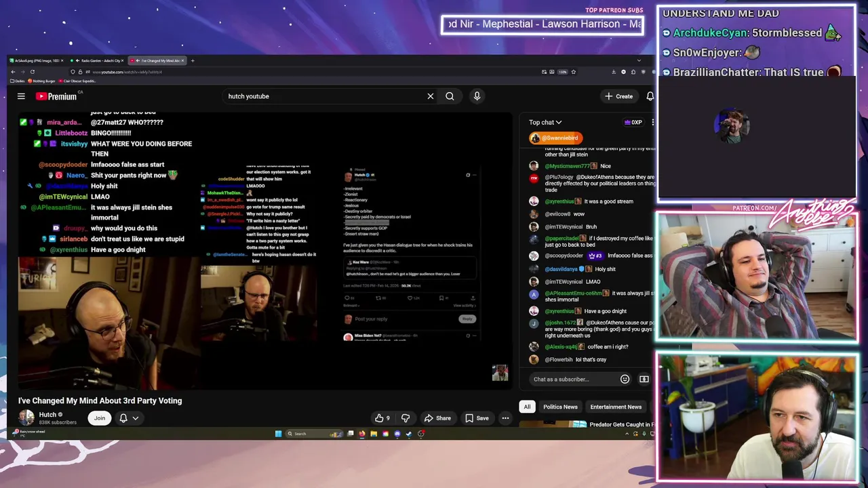This screenshot has height=488, width=868.
Task: Go to YouTube Premium home logo
Action: point(56,96)
